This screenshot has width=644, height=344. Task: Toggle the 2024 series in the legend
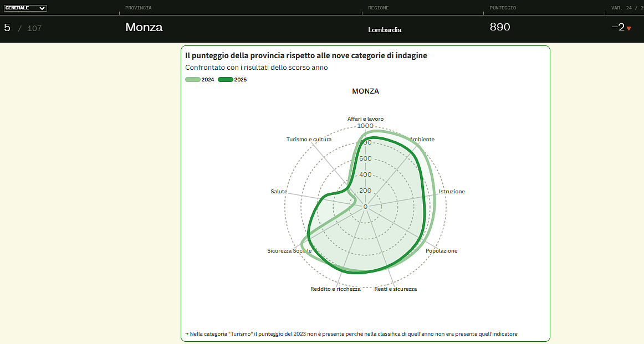[x=200, y=80]
